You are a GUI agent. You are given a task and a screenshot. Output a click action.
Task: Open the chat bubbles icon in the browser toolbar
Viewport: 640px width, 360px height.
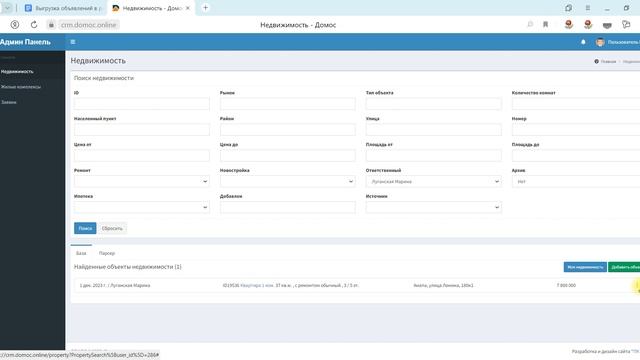coord(626,24)
